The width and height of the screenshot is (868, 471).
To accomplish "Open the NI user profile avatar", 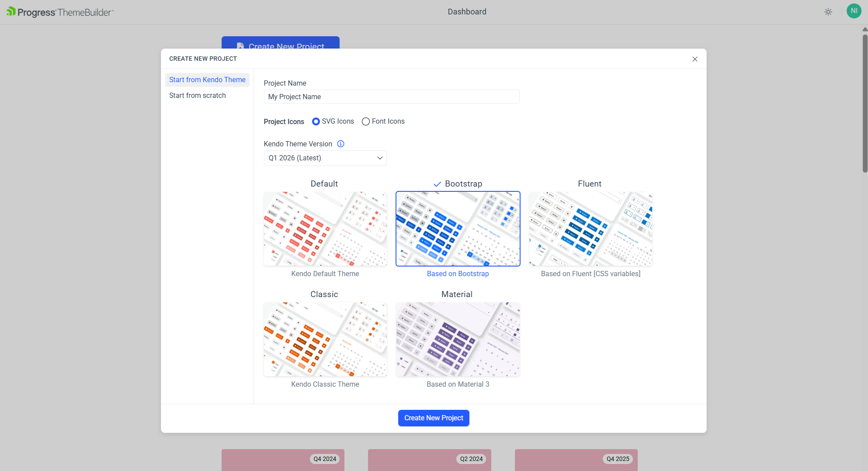I will (854, 10).
